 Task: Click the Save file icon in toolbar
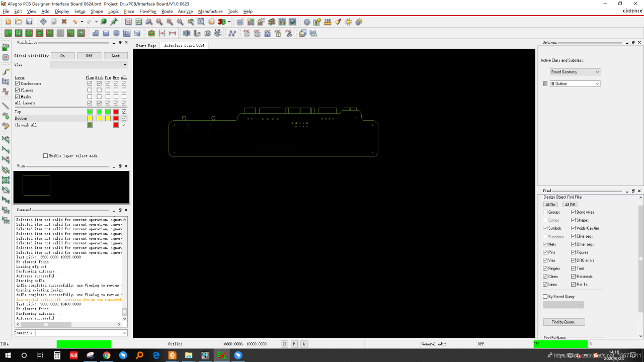point(29,22)
